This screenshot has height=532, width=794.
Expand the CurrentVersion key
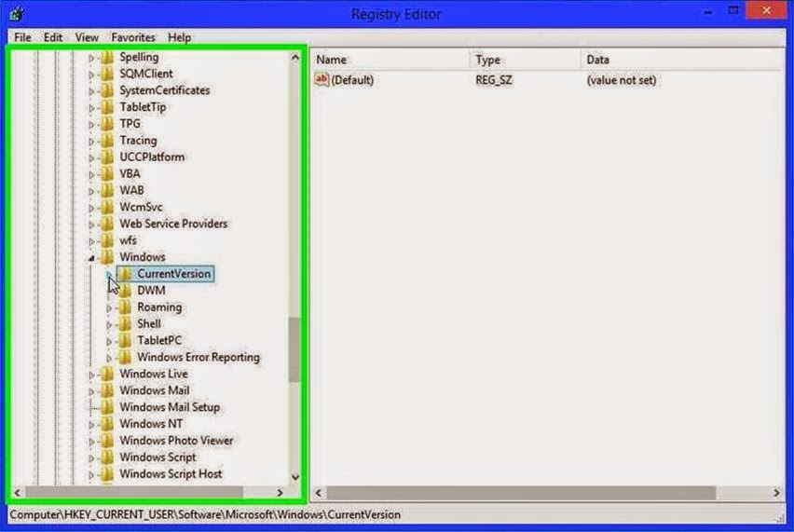109,275
